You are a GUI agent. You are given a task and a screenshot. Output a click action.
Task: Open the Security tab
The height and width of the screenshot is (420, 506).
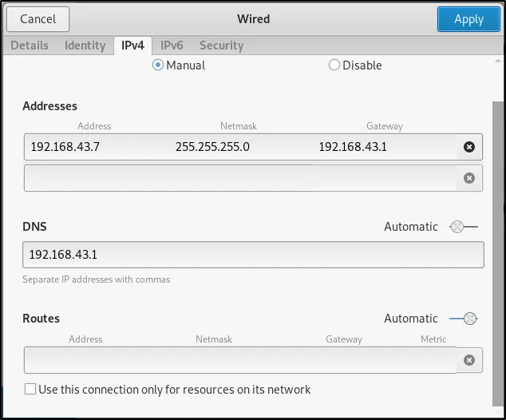click(x=221, y=46)
